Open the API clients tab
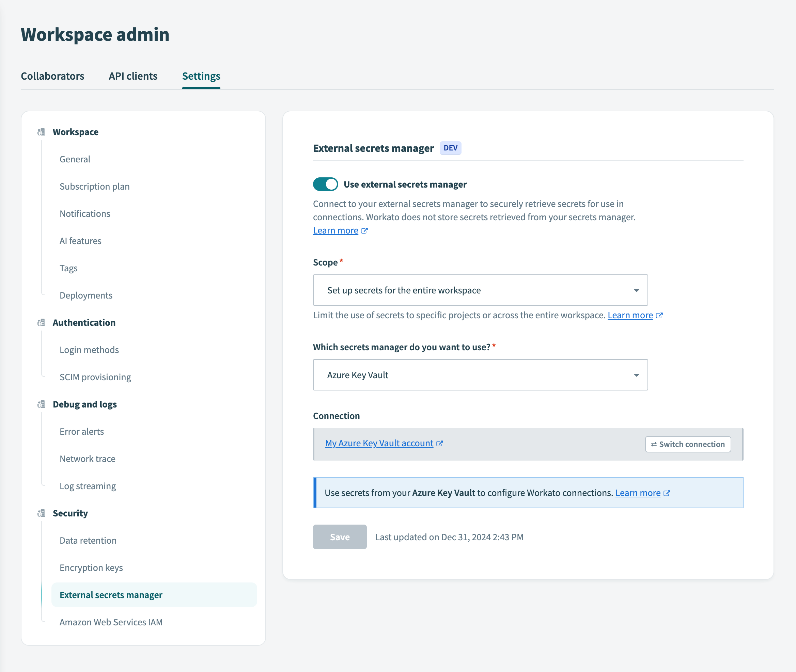The image size is (796, 672). point(133,76)
